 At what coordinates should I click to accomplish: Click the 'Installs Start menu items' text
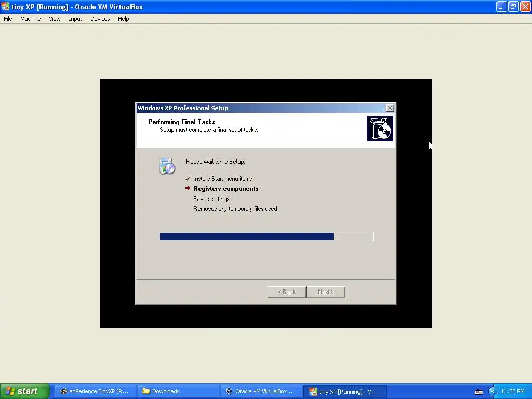(x=222, y=179)
